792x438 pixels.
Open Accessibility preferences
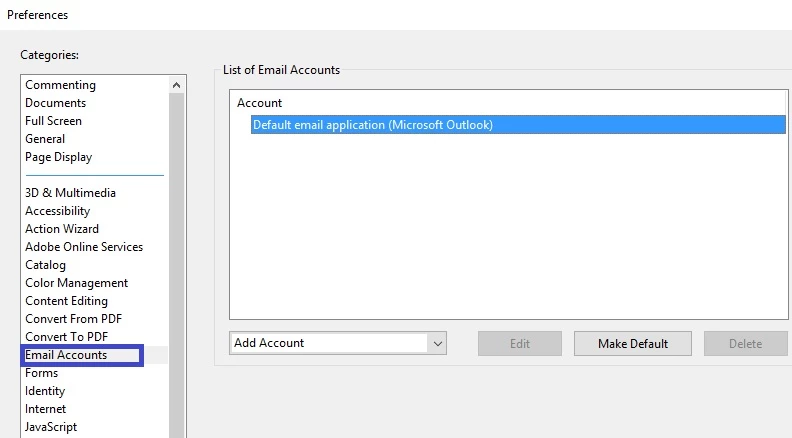58,211
